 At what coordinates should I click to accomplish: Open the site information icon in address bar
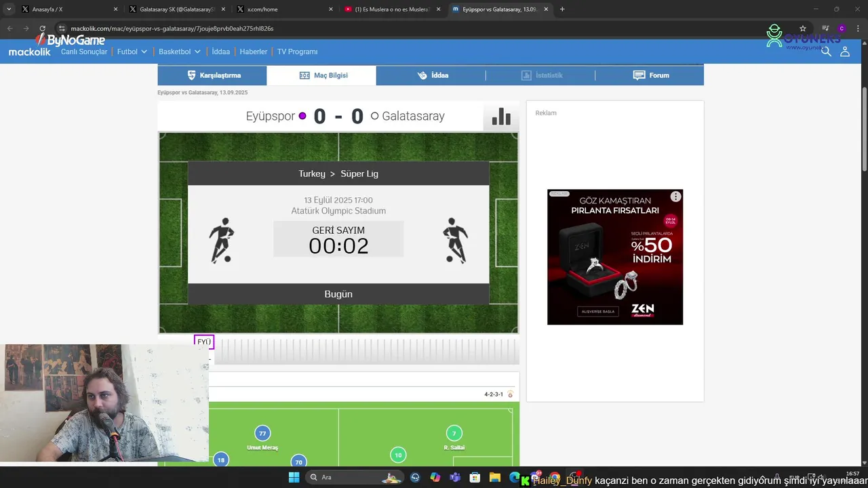click(x=62, y=28)
